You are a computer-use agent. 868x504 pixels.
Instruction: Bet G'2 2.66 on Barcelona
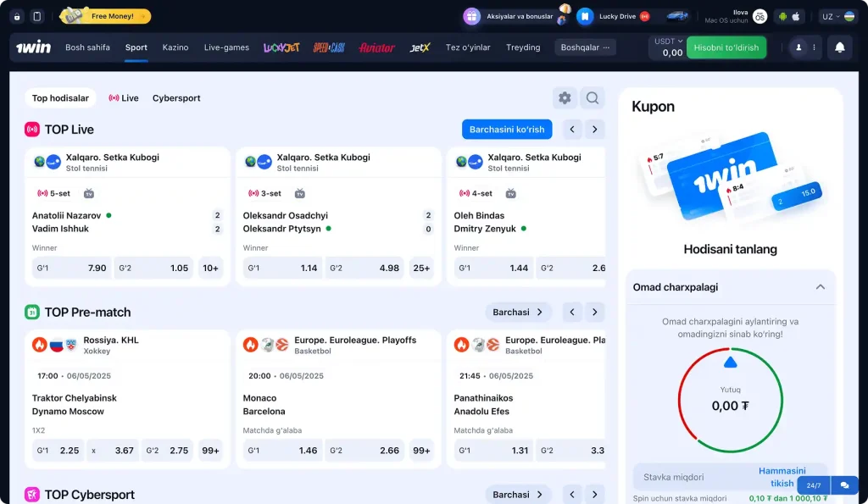click(x=364, y=451)
